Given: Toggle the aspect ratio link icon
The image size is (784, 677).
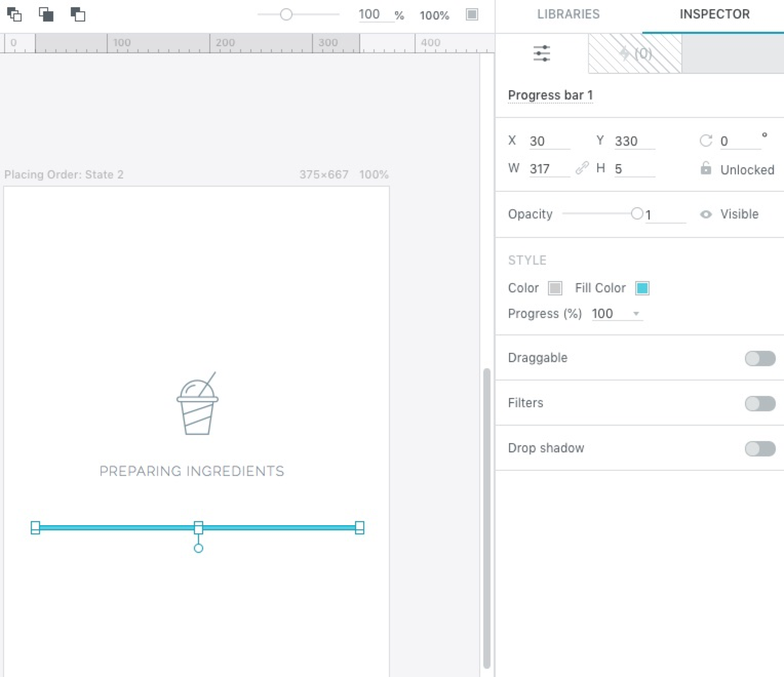Looking at the screenshot, I should (x=582, y=168).
